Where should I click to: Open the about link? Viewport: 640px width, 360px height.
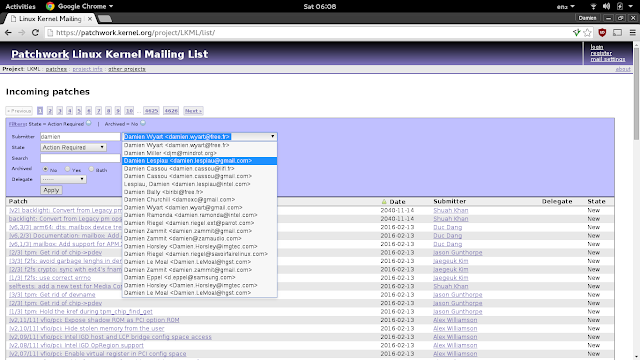(623, 69)
